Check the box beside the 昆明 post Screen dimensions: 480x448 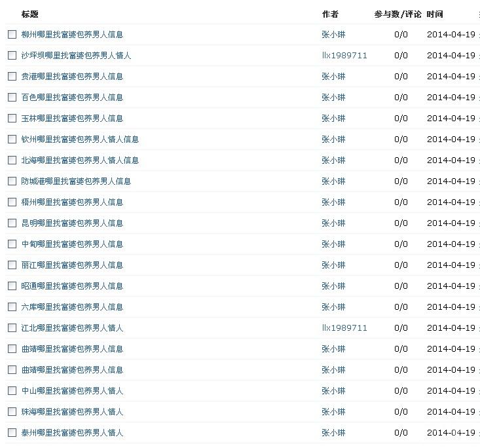(x=12, y=223)
